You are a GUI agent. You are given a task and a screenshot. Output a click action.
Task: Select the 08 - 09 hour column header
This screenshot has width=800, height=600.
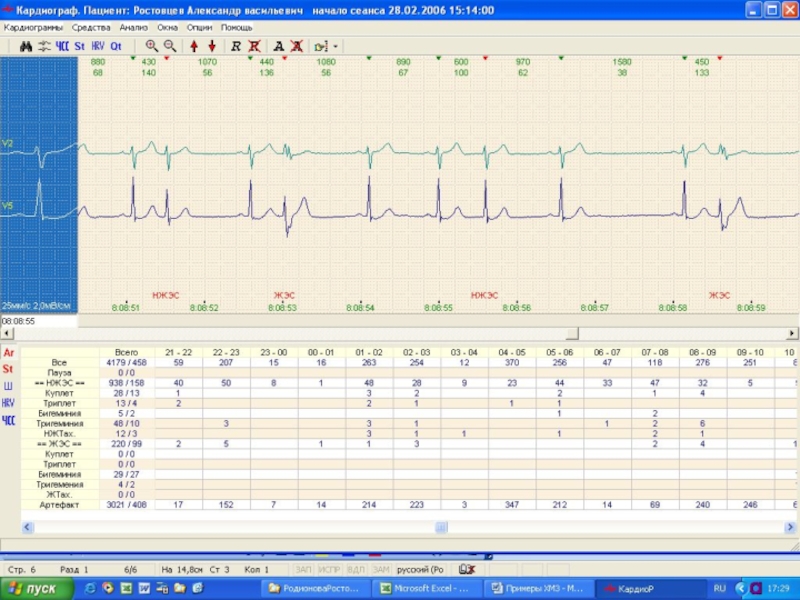click(703, 352)
